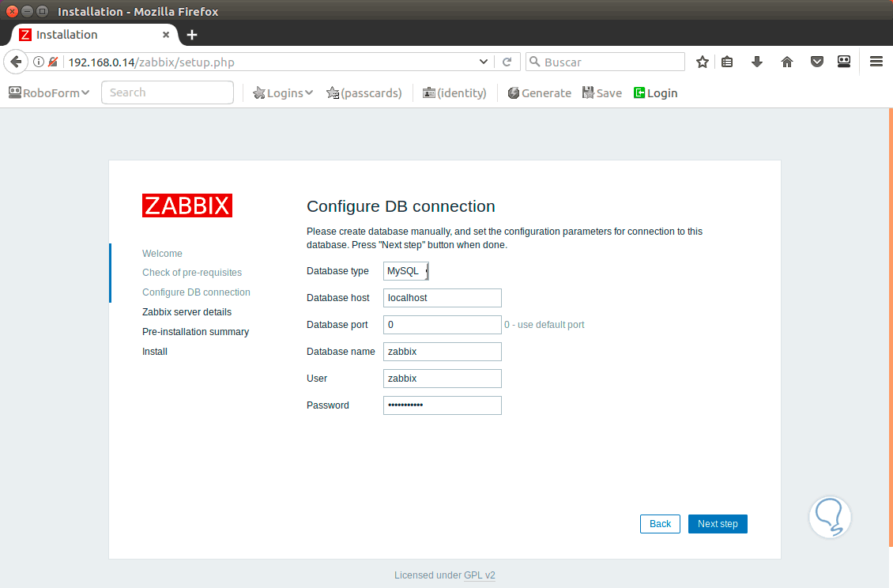Viewport: 893px width, 588px height.
Task: Select the Installation tab
Action: pyautogui.click(x=94, y=35)
